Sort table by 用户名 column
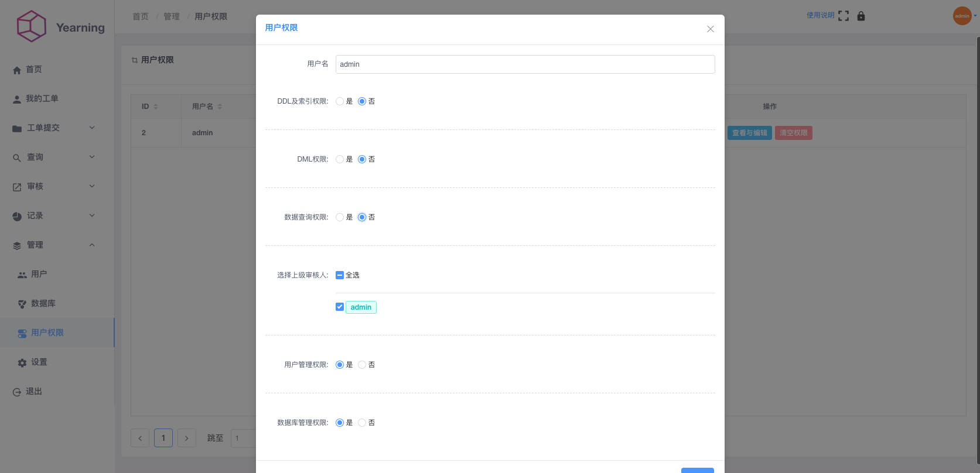This screenshot has height=473, width=980. (x=220, y=107)
